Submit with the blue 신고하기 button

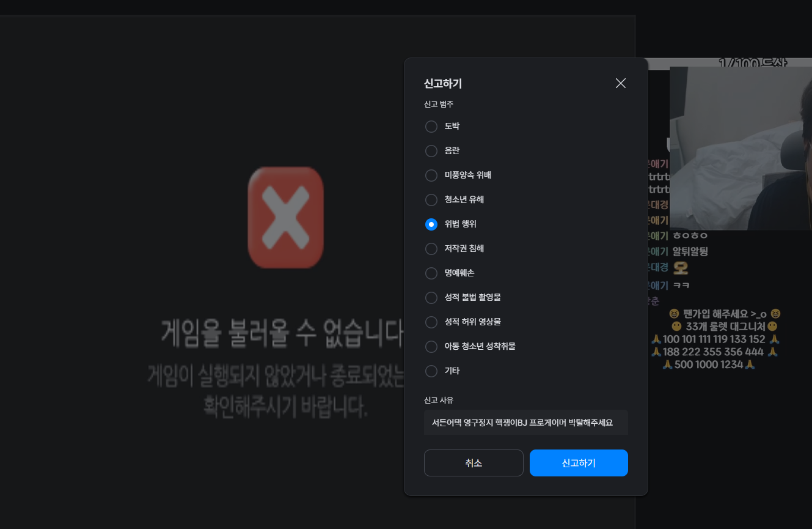pos(579,463)
